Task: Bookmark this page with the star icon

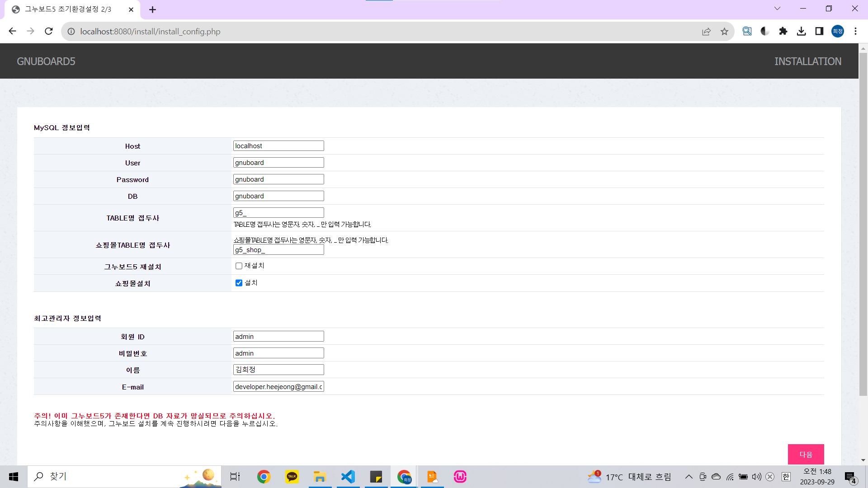Action: (724, 31)
